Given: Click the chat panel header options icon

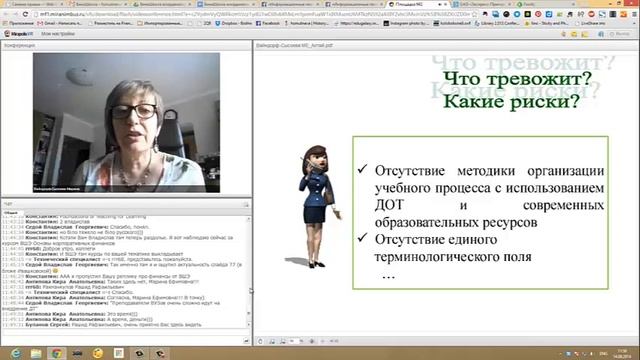Looking at the screenshot, I should tap(246, 204).
